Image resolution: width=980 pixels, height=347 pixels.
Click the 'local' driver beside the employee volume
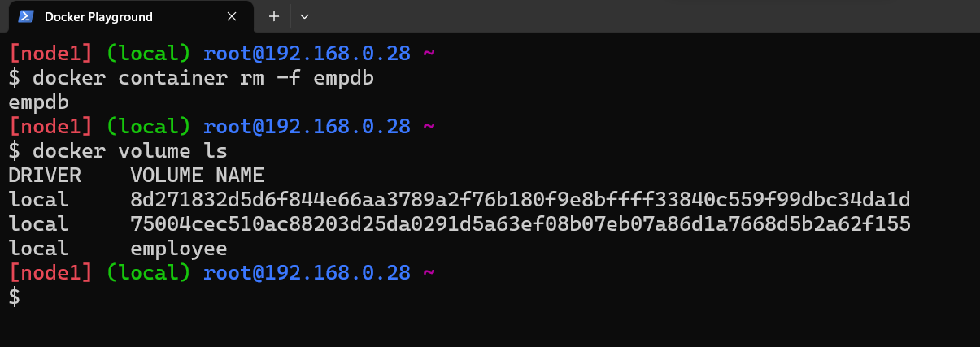(x=38, y=249)
